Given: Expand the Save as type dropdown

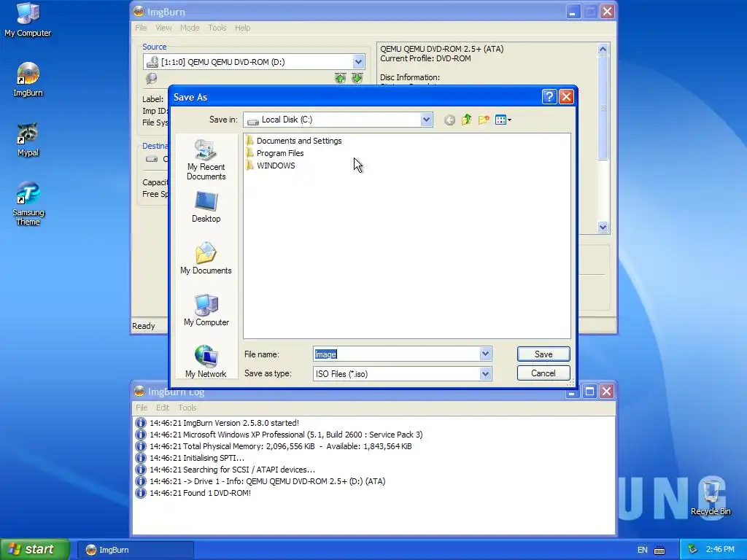Looking at the screenshot, I should pyautogui.click(x=485, y=374).
